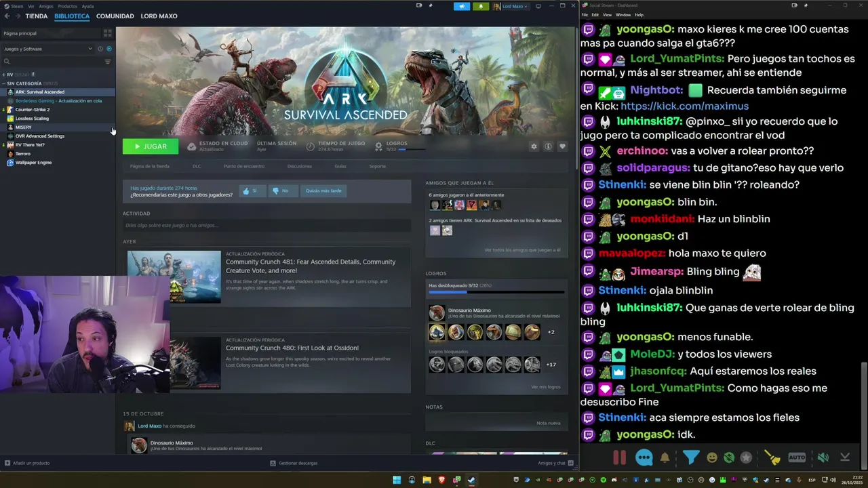Show +17 locked achievements
This screenshot has height=488, width=868.
tap(551, 365)
